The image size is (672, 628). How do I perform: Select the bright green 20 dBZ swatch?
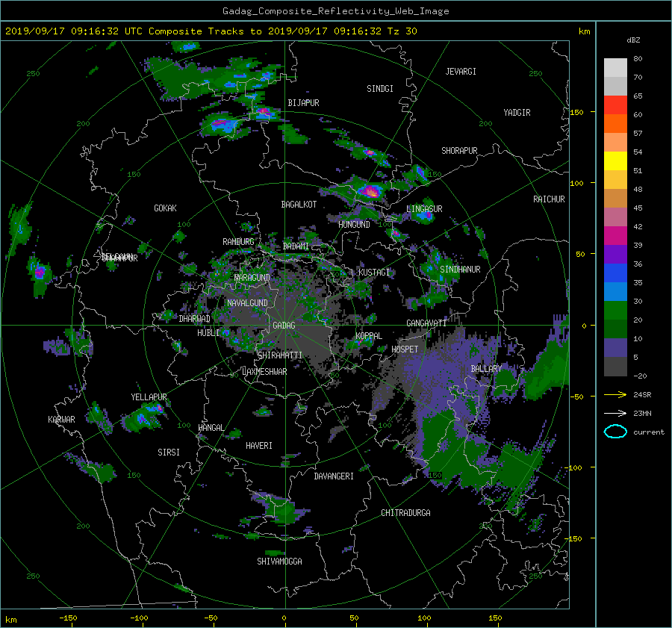point(615,311)
